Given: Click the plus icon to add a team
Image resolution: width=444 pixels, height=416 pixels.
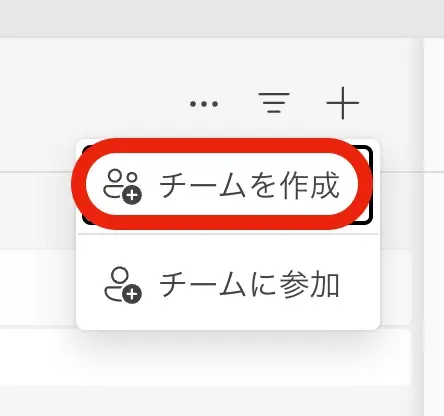Looking at the screenshot, I should (x=343, y=103).
